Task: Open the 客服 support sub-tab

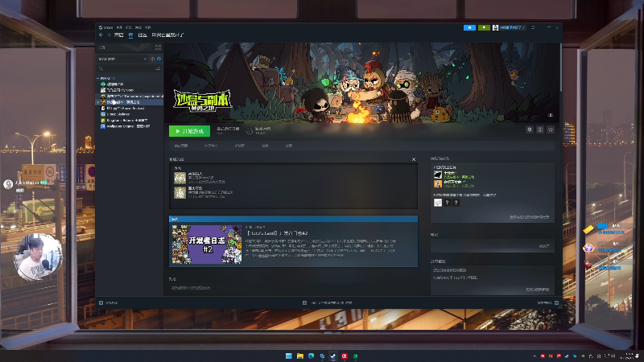Action: (x=289, y=146)
